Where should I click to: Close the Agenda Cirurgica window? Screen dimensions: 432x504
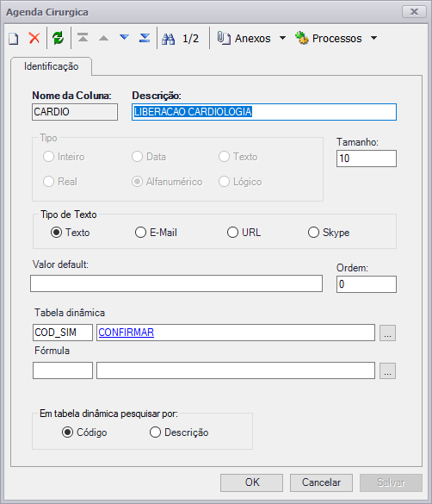414,12
